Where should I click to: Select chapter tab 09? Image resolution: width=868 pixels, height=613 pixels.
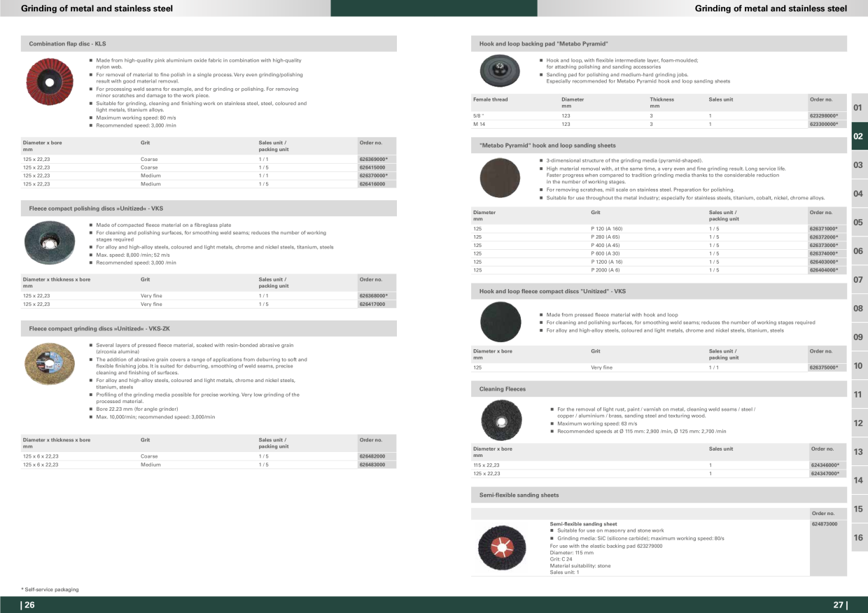pyautogui.click(x=859, y=337)
